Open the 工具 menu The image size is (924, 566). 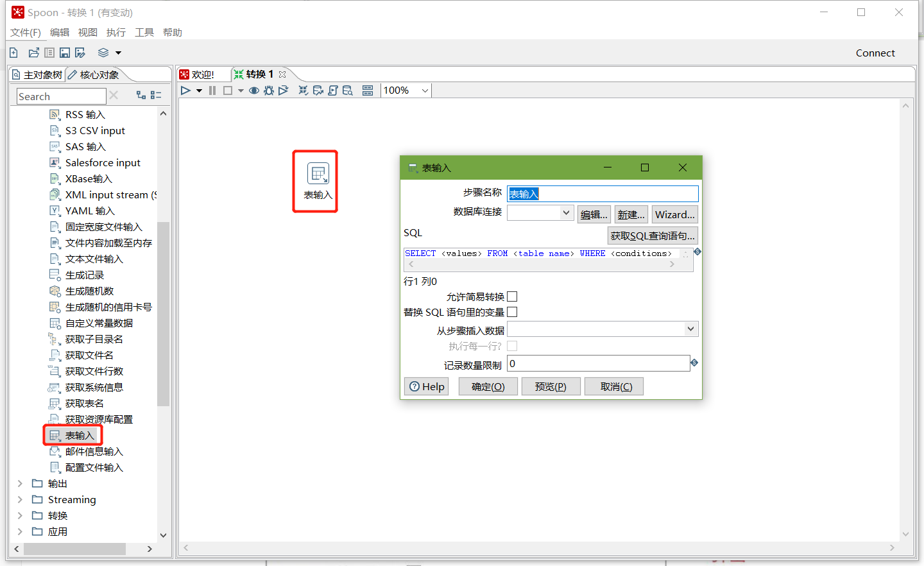(144, 32)
